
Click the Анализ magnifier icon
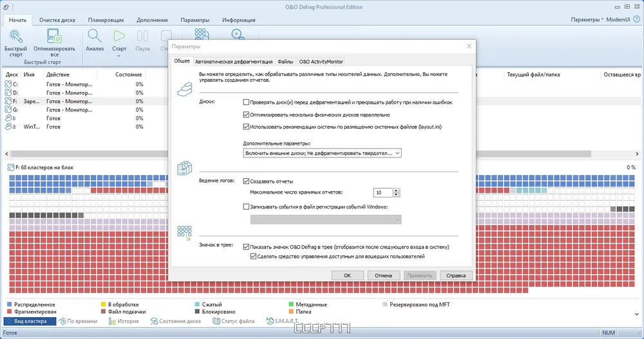click(x=95, y=37)
